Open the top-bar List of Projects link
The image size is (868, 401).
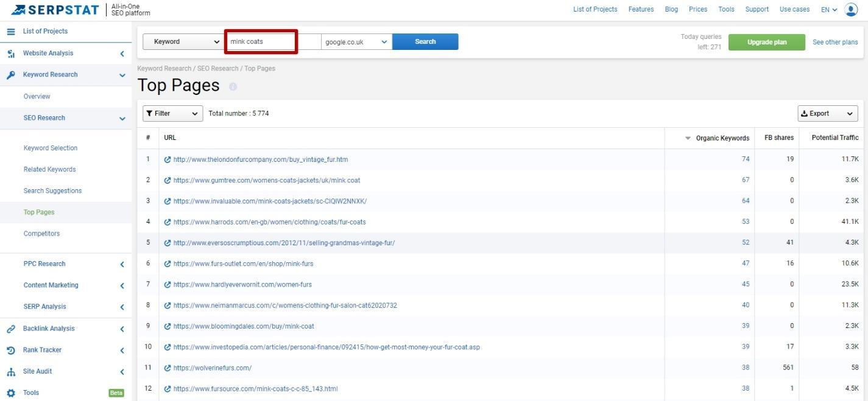pyautogui.click(x=595, y=9)
